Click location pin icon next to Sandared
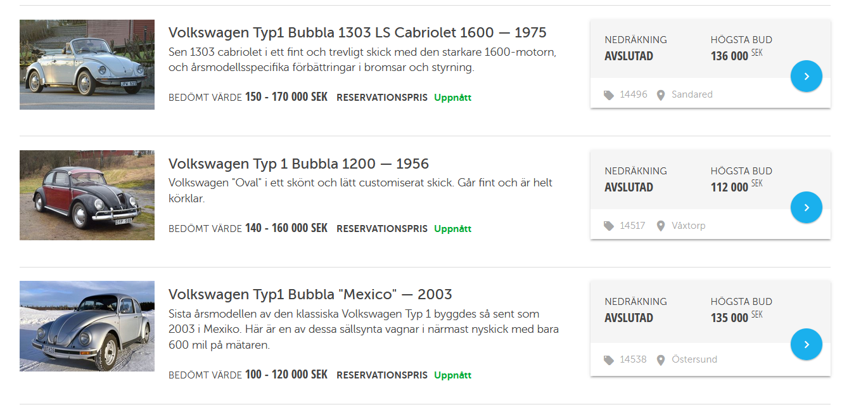Image resolution: width=868 pixels, height=407 pixels. 661,95
